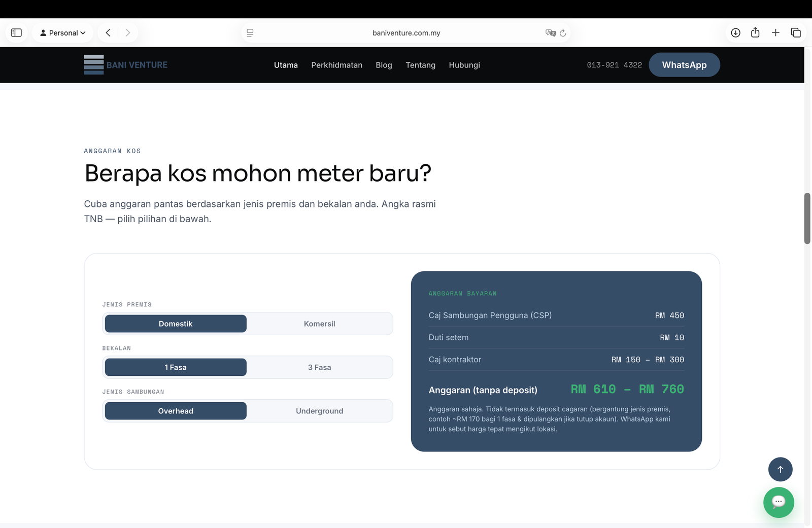Screen dimensions: 812x528
Task: Open the Hubungi menu item
Action: [464, 65]
